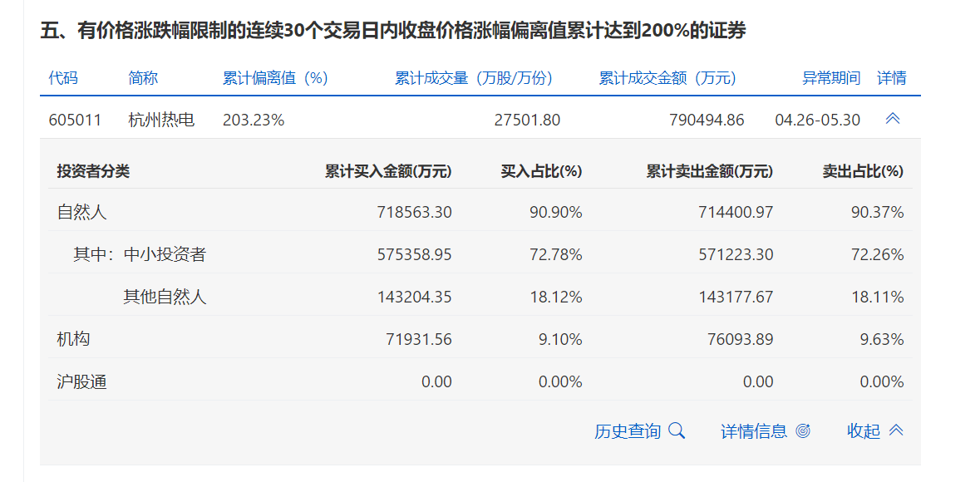Image resolution: width=980 pixels, height=482 pixels.
Task: Select the 自然人 row label
Action: (82, 212)
